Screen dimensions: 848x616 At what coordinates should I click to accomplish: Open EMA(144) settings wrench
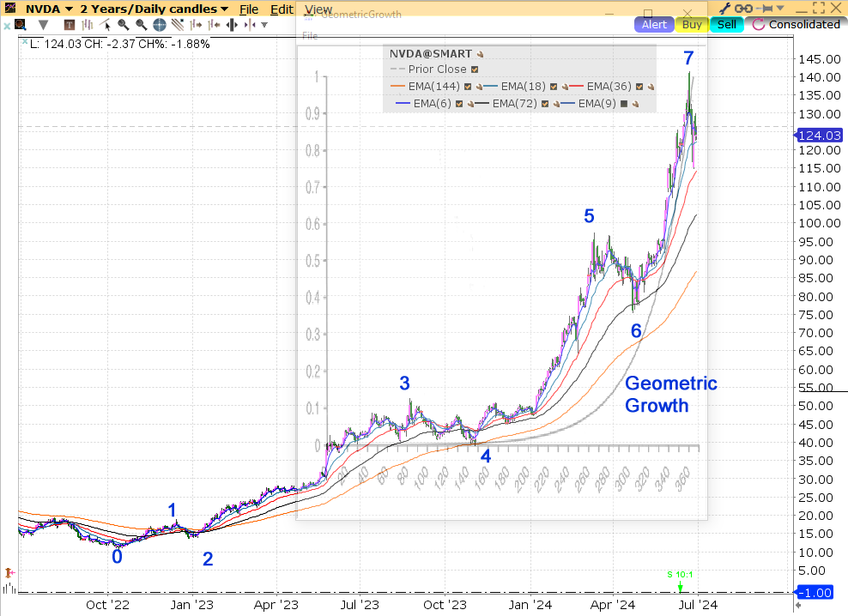pos(479,87)
